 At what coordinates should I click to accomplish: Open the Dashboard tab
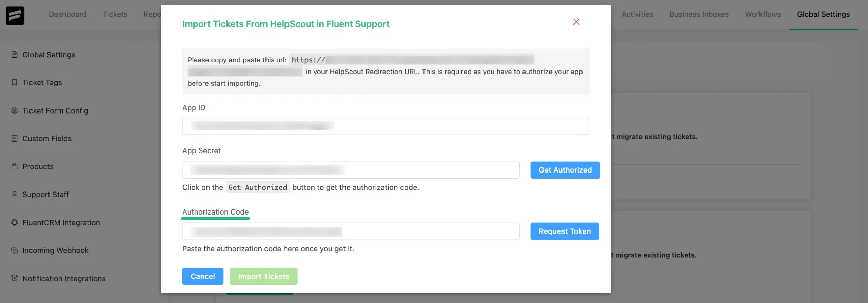coord(67,14)
